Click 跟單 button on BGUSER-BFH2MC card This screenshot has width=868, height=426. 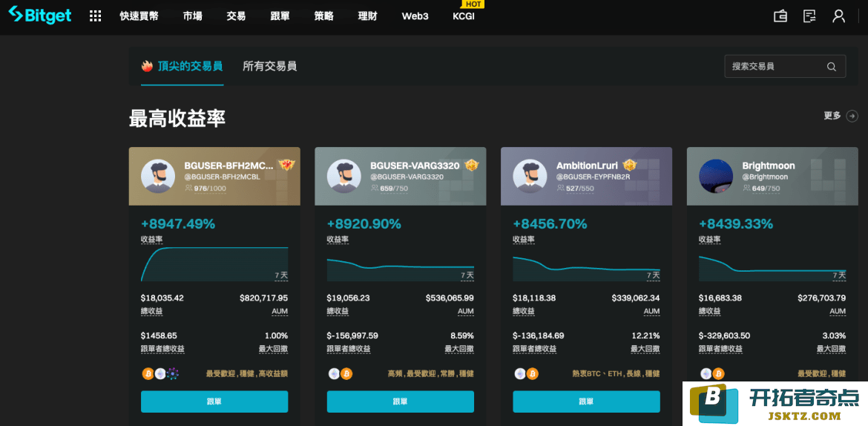tap(214, 402)
